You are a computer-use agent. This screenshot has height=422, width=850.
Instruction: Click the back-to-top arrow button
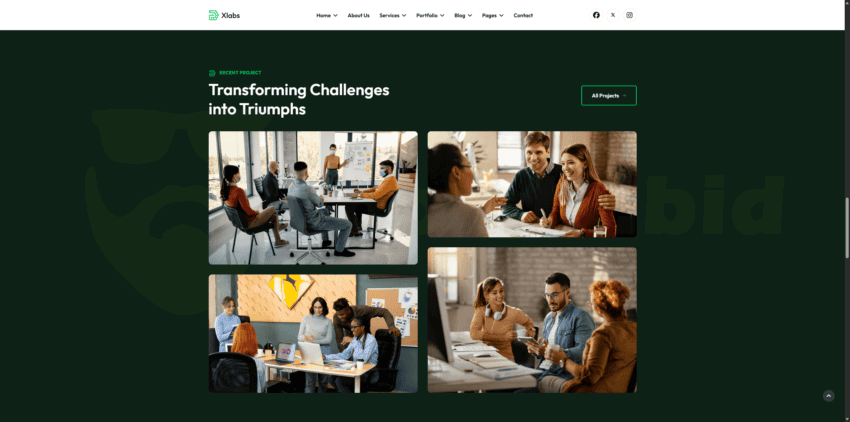(828, 396)
